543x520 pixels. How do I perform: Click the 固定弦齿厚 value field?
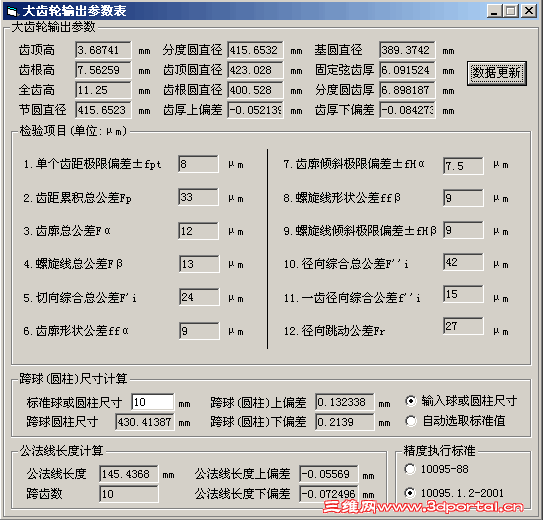pyautogui.click(x=407, y=70)
